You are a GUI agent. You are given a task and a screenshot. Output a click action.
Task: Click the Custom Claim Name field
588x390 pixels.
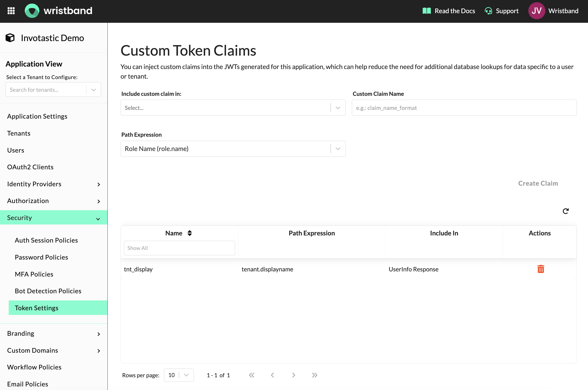(x=464, y=108)
